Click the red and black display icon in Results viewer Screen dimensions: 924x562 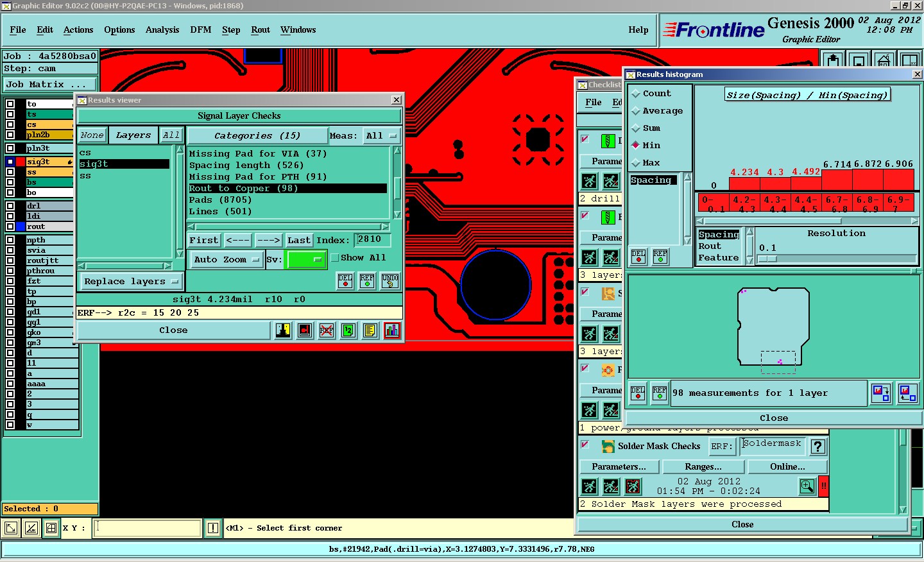pos(305,330)
